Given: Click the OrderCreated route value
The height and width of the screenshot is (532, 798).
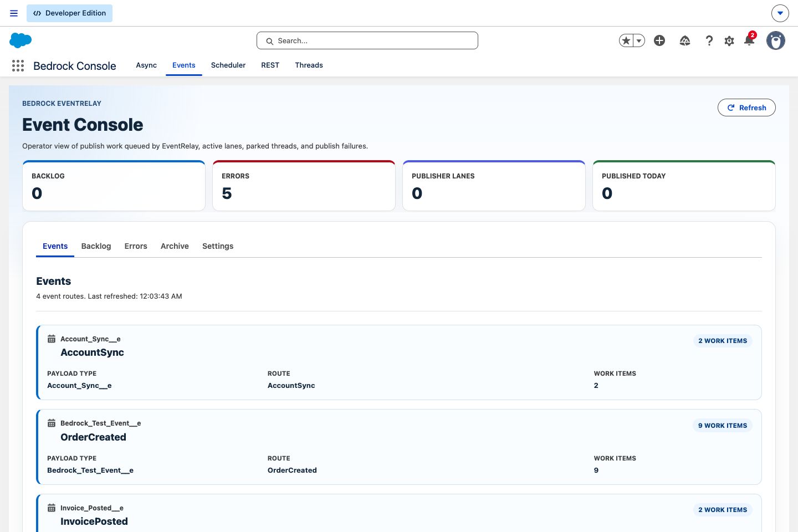Looking at the screenshot, I should tap(292, 470).
